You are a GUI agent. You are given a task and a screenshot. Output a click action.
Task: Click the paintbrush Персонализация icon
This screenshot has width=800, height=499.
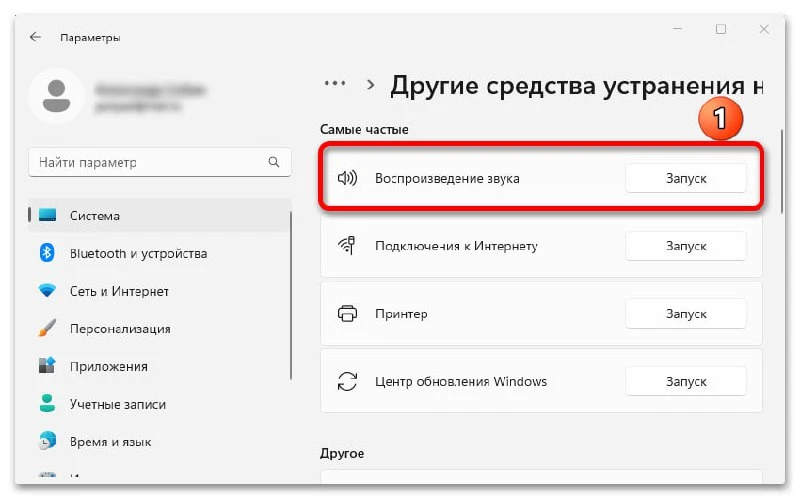tap(47, 328)
